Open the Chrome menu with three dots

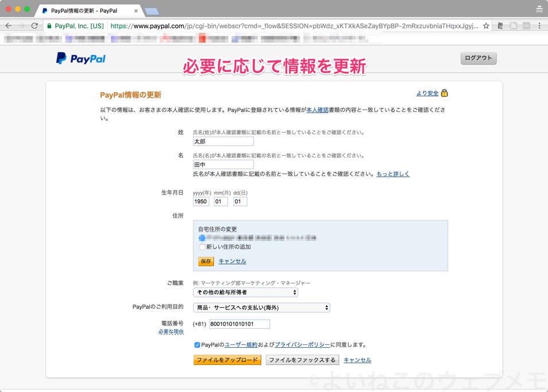coord(539,26)
